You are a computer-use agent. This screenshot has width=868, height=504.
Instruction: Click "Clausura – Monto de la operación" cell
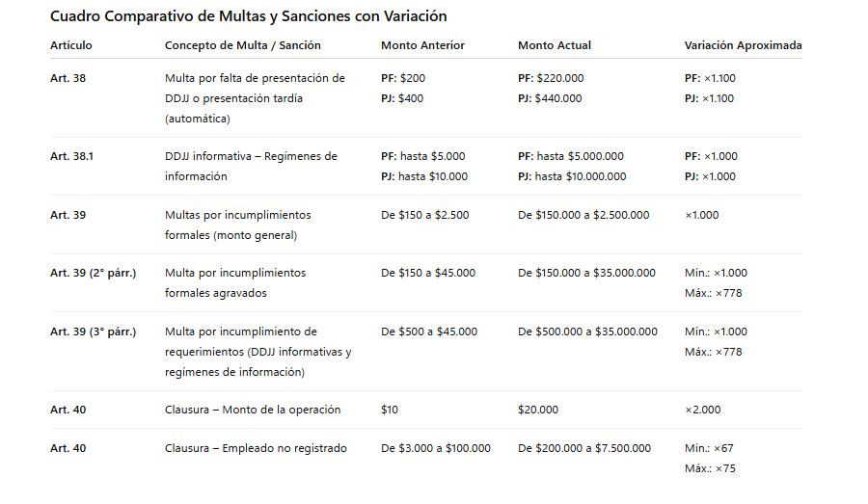click(253, 410)
